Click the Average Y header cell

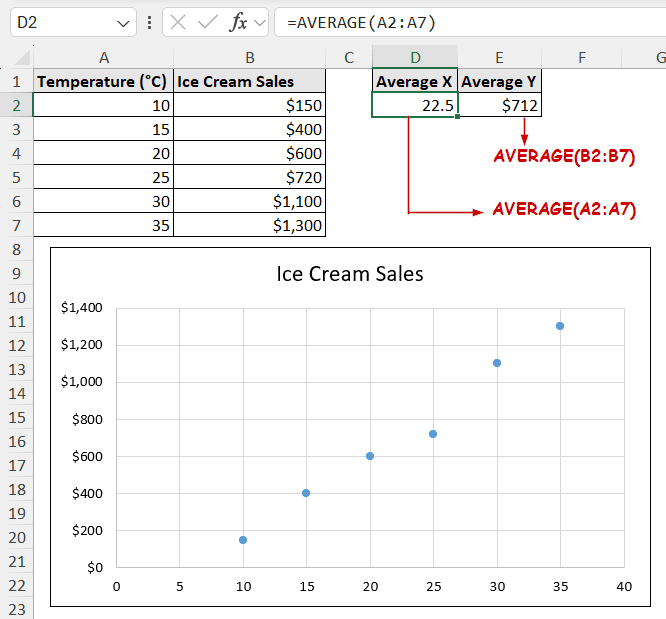pyautogui.click(x=500, y=81)
